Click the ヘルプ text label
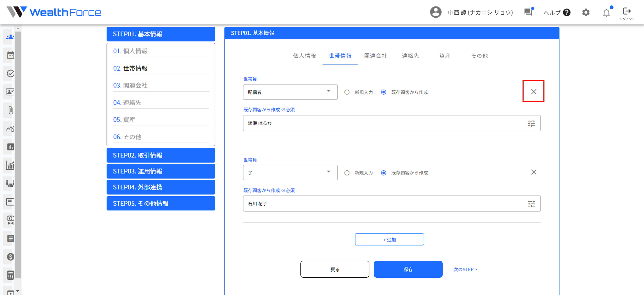644x295 pixels. click(552, 12)
